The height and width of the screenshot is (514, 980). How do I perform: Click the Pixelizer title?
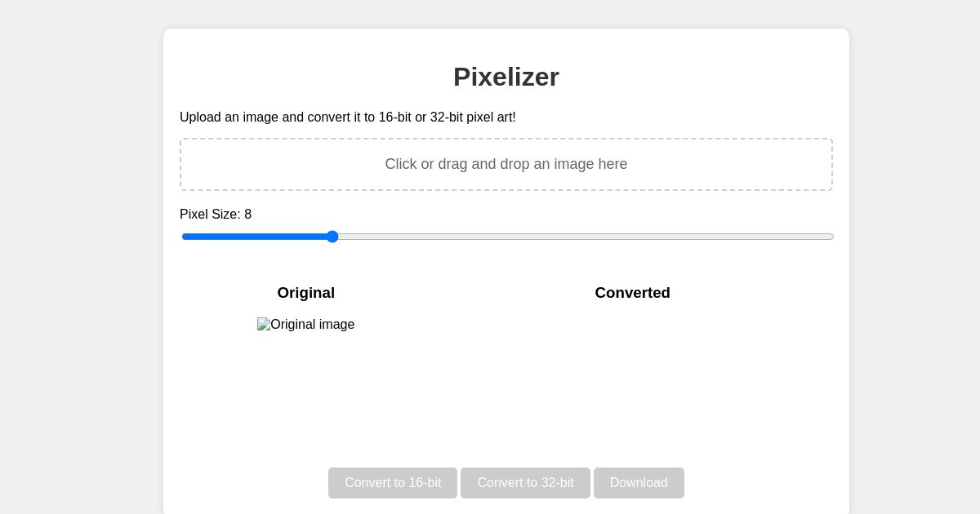tap(506, 77)
